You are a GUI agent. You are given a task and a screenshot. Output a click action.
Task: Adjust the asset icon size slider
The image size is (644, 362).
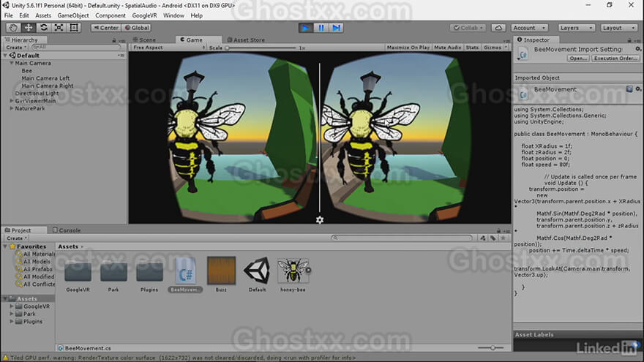click(x=491, y=348)
